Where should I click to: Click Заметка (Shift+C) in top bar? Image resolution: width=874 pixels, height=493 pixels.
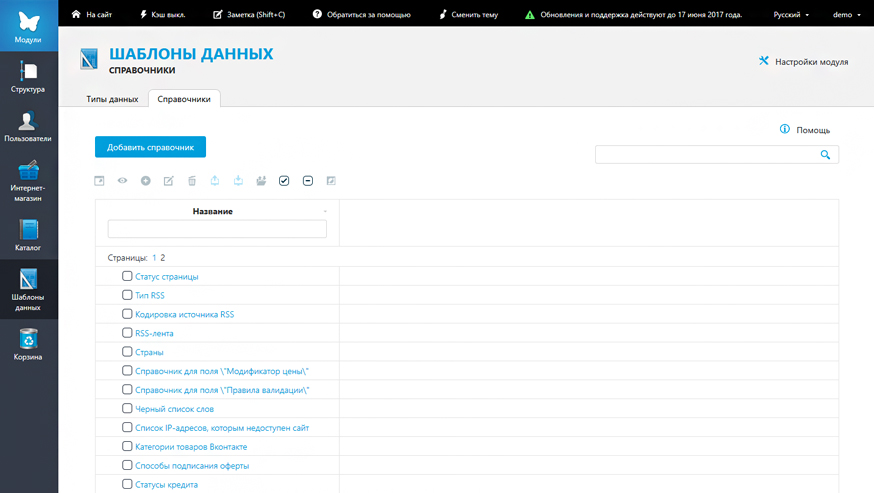pos(249,14)
